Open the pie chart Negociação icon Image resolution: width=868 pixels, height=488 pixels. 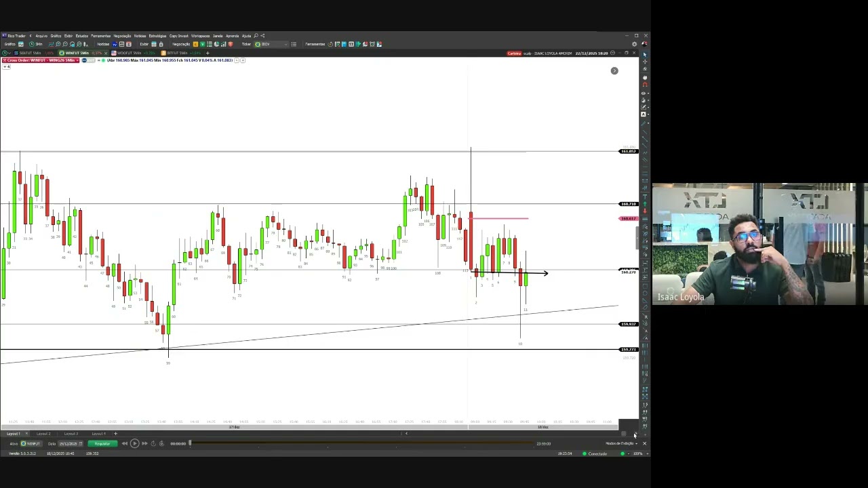pyautogui.click(x=216, y=44)
